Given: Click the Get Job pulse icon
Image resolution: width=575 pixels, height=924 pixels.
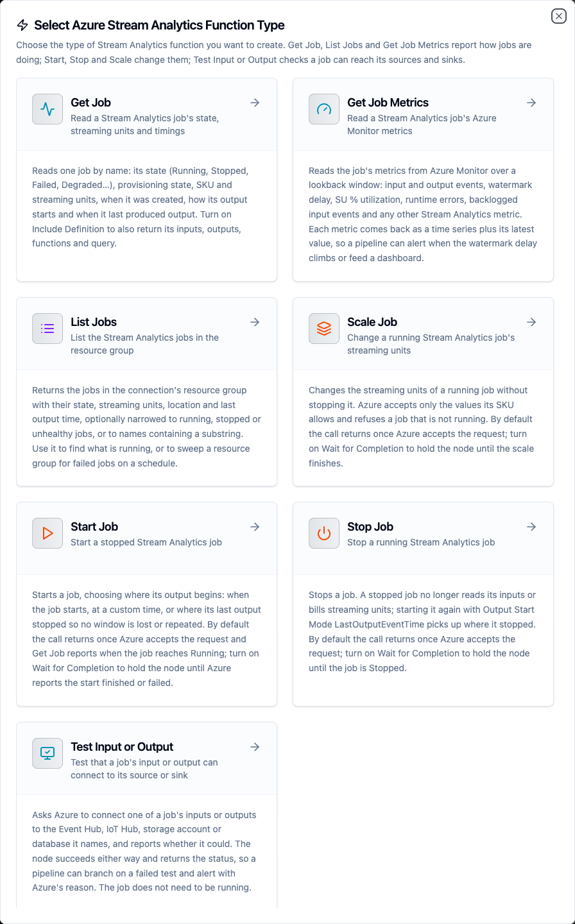Looking at the screenshot, I should (47, 109).
